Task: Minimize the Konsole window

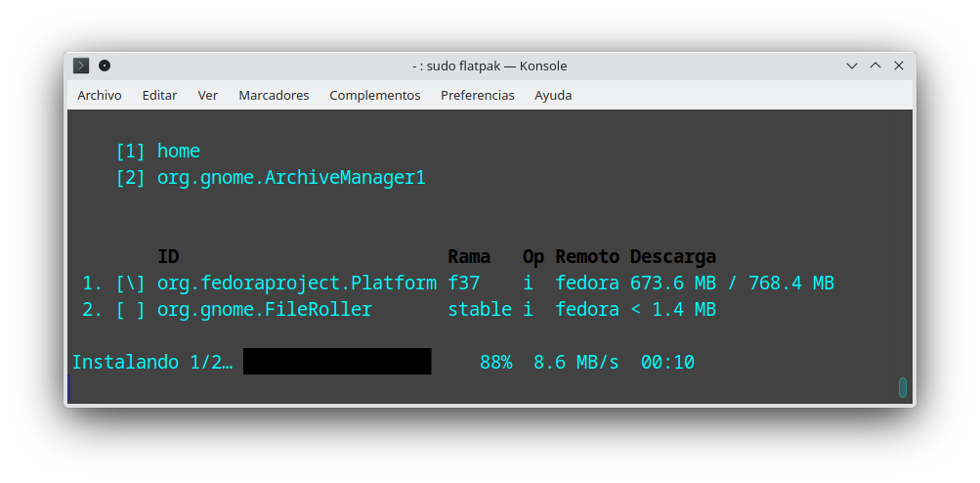Action: [x=851, y=66]
